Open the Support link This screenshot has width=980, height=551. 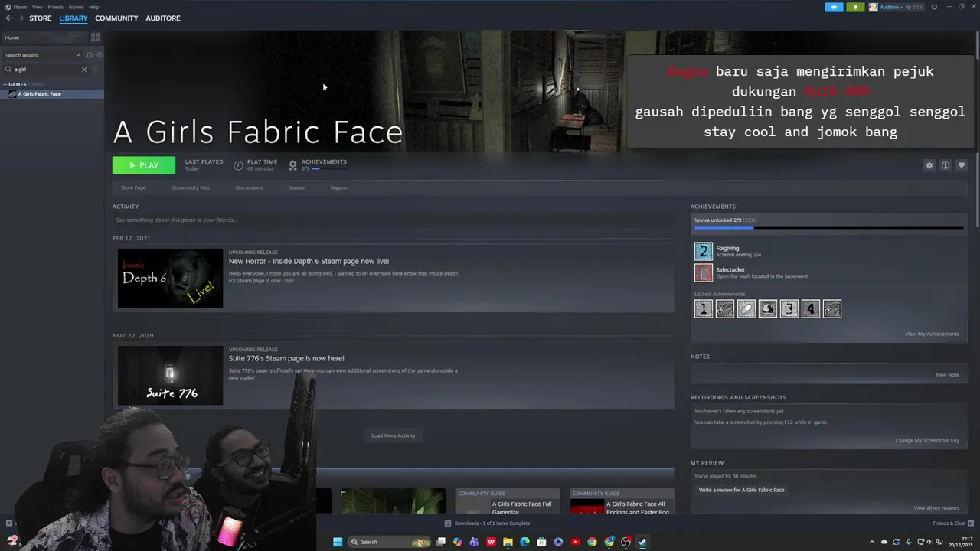pyautogui.click(x=339, y=187)
